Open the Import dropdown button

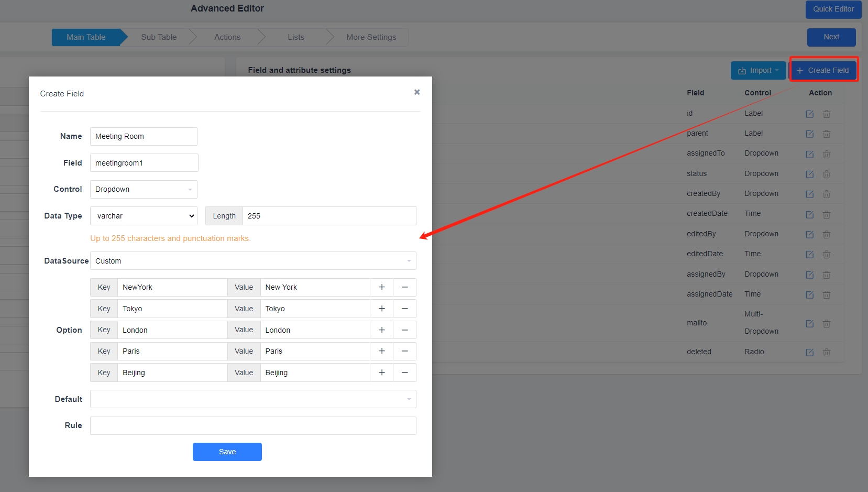(x=758, y=71)
